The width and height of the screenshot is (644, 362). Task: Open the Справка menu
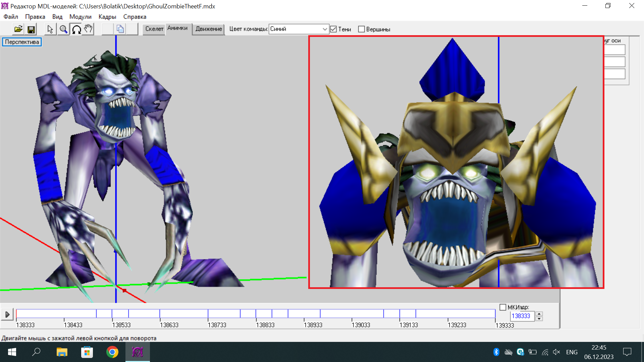[135, 17]
